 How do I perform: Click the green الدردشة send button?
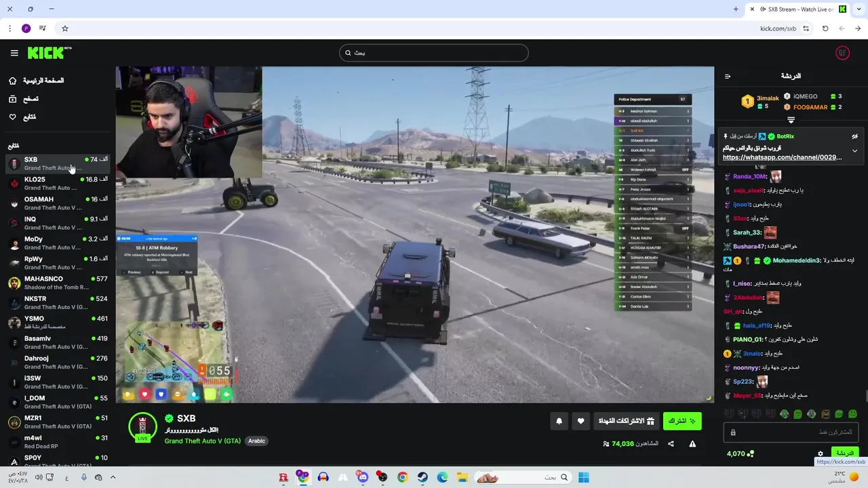pos(844,453)
